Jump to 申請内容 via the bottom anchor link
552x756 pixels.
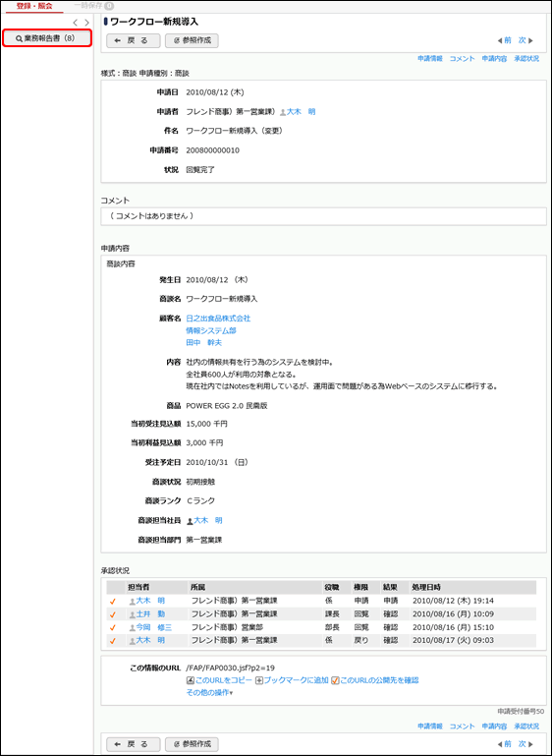click(x=494, y=727)
